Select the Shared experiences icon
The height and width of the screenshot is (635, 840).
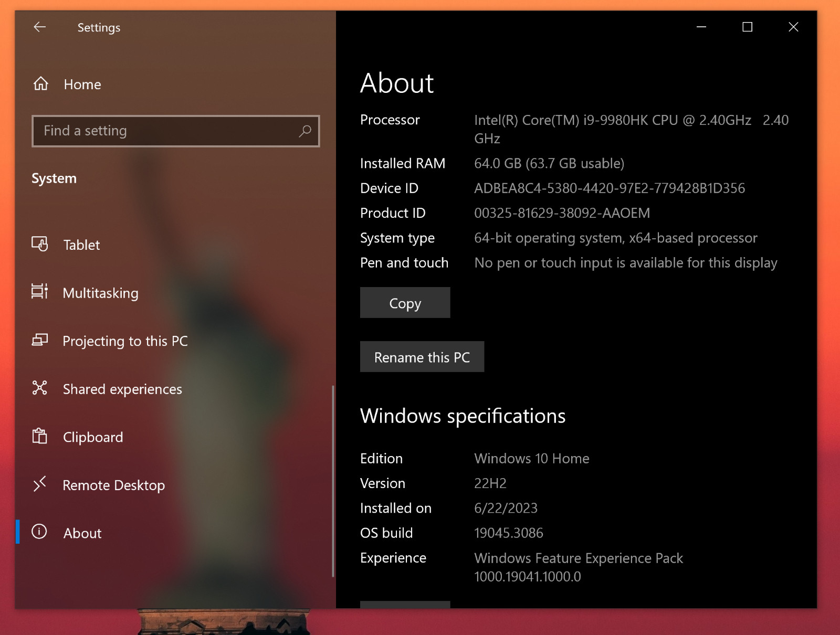tap(40, 388)
